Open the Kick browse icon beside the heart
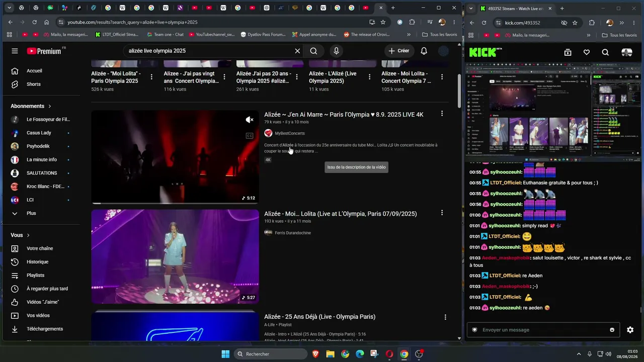This screenshot has width=644, height=362. click(568, 52)
